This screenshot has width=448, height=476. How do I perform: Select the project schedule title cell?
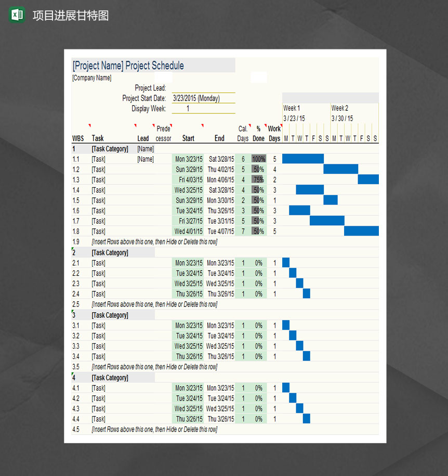click(x=128, y=66)
